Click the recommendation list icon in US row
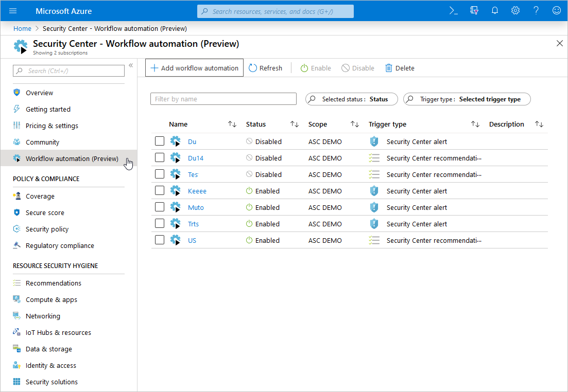 pyautogui.click(x=374, y=240)
